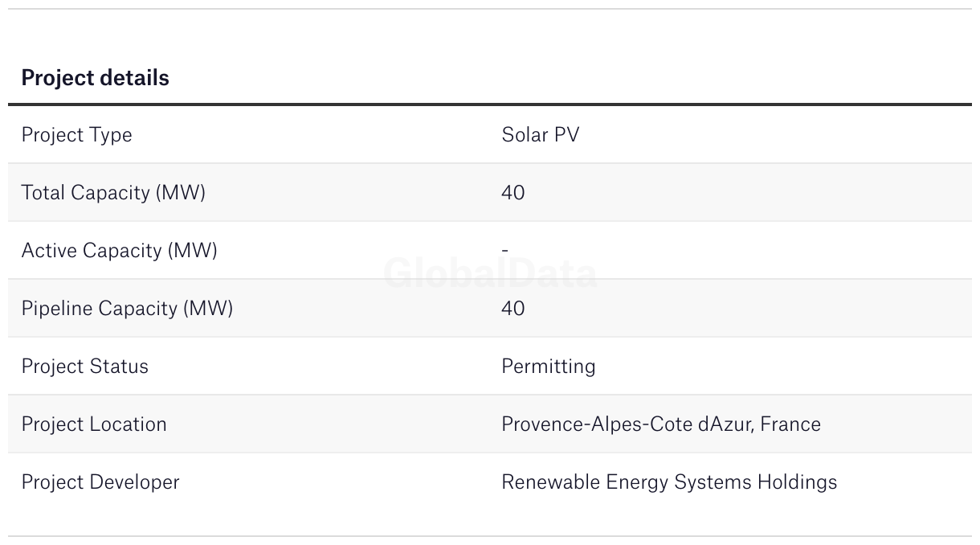The height and width of the screenshot is (545, 980).
Task: Click the Active Capacity (MW) label
Action: (x=119, y=251)
